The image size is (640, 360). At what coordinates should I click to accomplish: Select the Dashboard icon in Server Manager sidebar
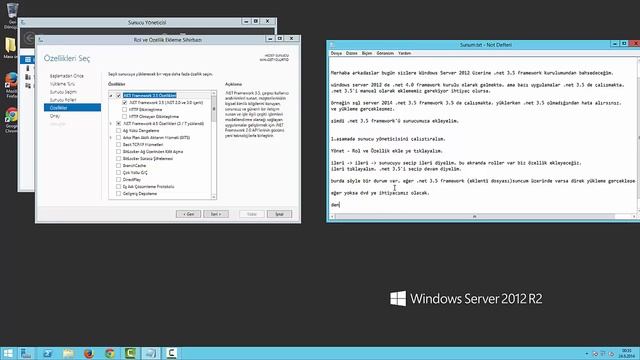pos(28,60)
